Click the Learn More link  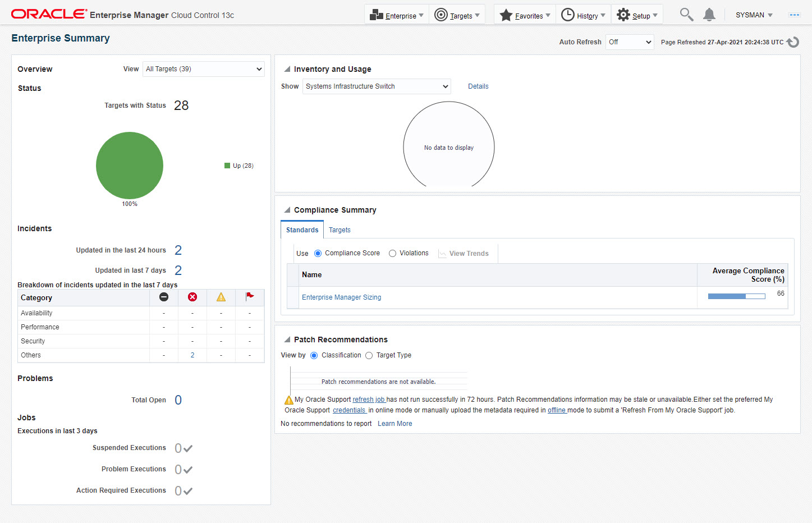394,424
